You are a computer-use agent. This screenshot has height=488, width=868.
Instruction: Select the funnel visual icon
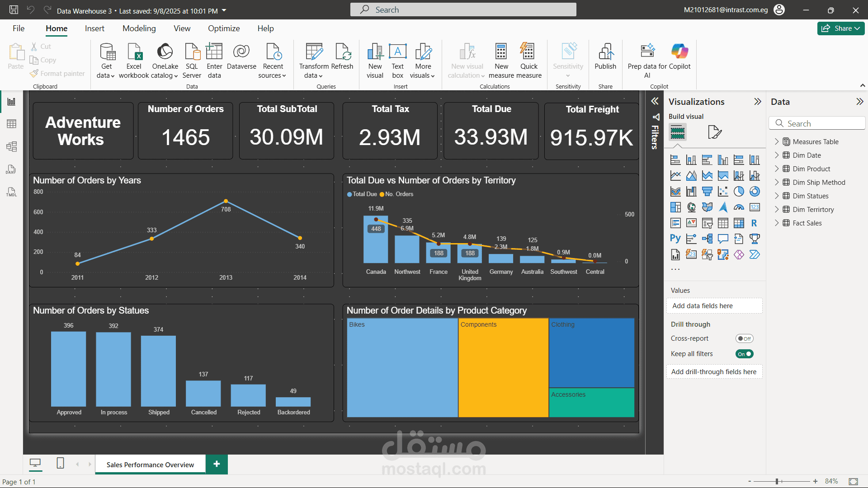(x=707, y=192)
